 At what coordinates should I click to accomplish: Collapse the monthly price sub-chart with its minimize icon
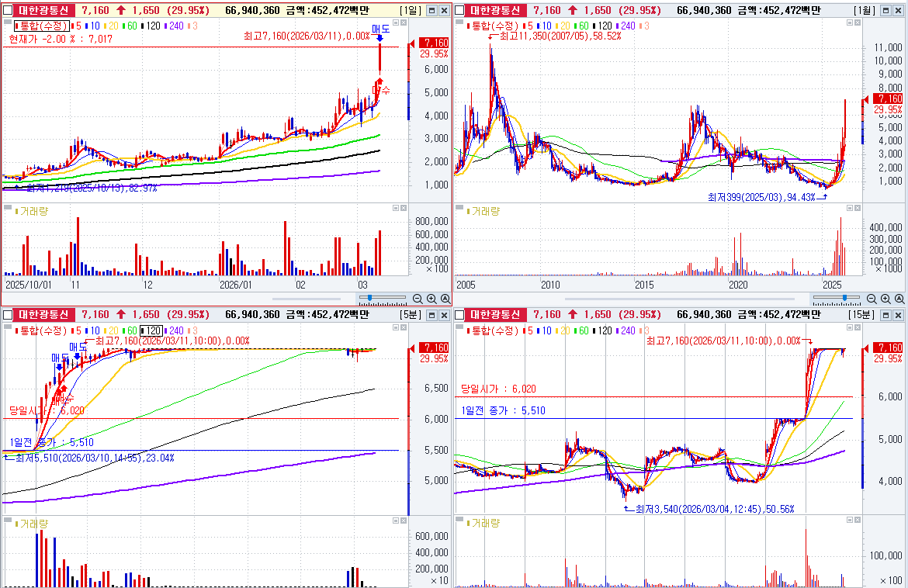850,22
